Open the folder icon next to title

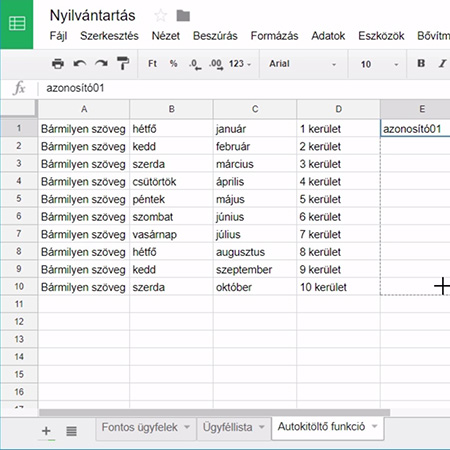tap(183, 15)
